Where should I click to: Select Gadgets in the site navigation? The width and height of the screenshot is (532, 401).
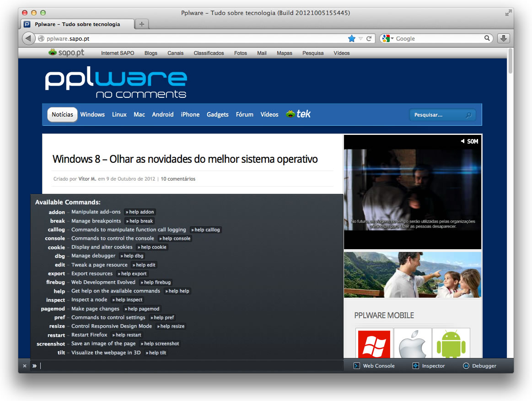[217, 115]
